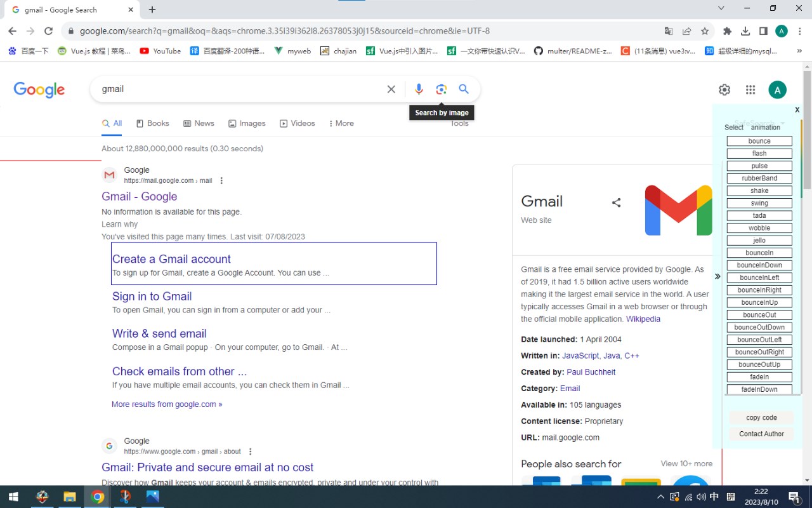This screenshot has width=812, height=508.
Task: Open the myweb bookmark
Action: (x=292, y=51)
